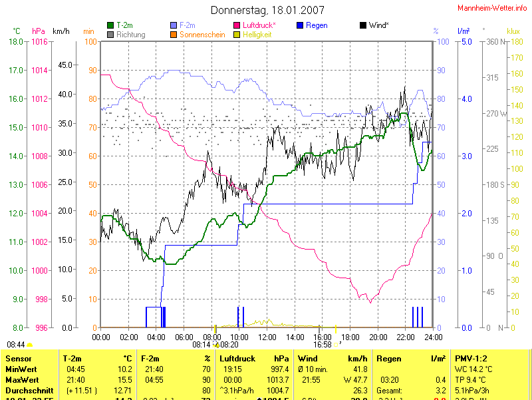
Task: Click the minimum temperature value 10.2
Action: (125, 369)
